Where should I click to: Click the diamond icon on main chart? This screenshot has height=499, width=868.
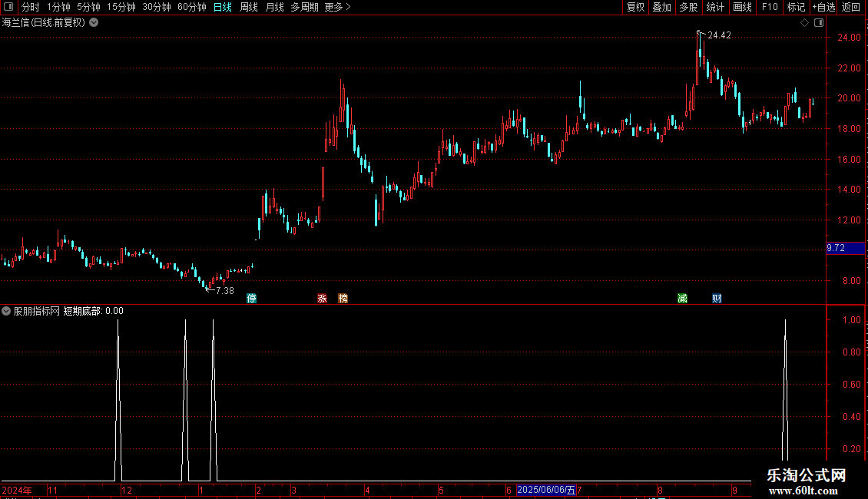click(x=804, y=23)
